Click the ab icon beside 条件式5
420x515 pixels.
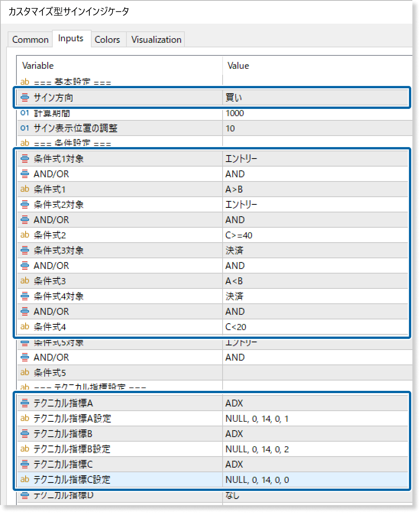pos(25,372)
